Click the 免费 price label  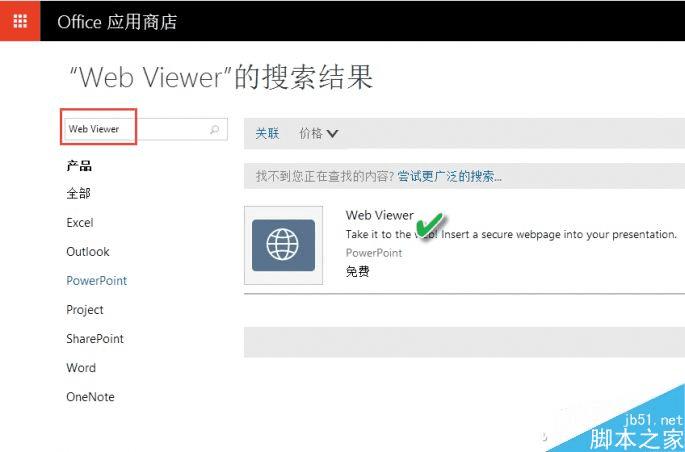click(357, 271)
